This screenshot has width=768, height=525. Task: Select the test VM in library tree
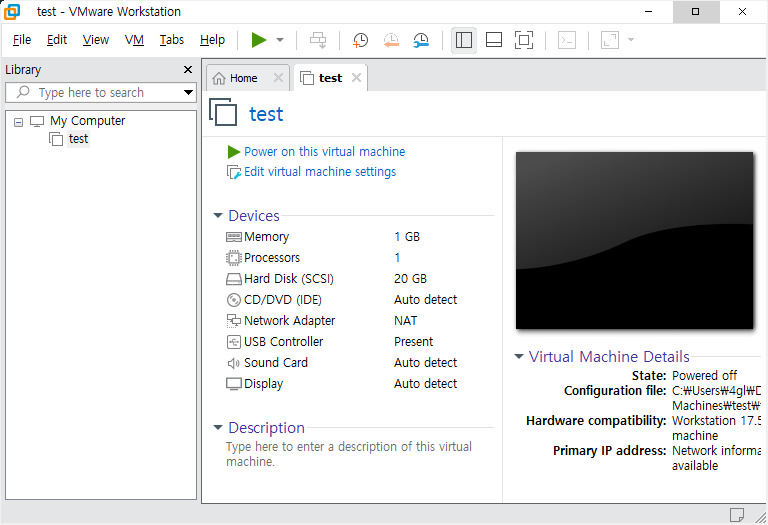[78, 139]
